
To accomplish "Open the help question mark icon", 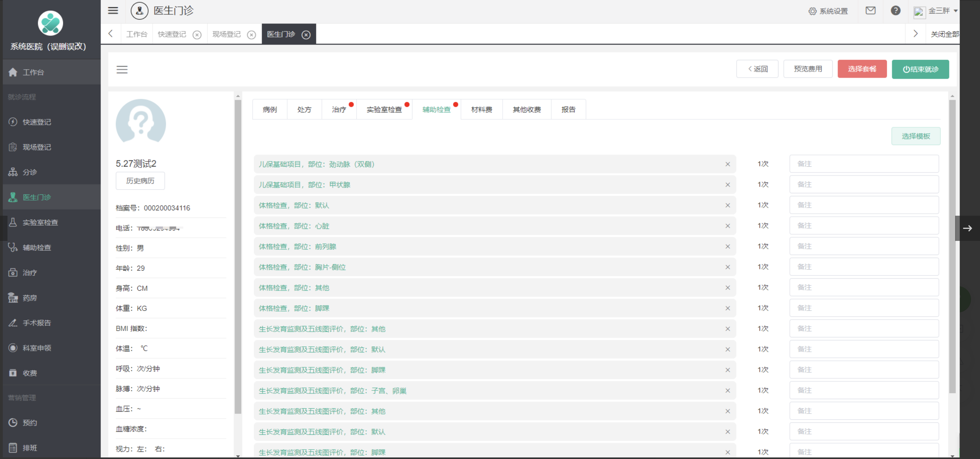I will pos(896,11).
